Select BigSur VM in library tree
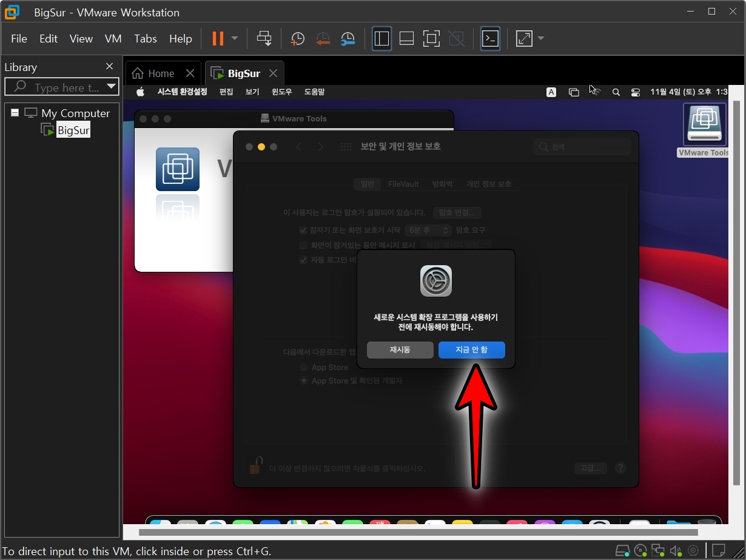 click(x=73, y=130)
